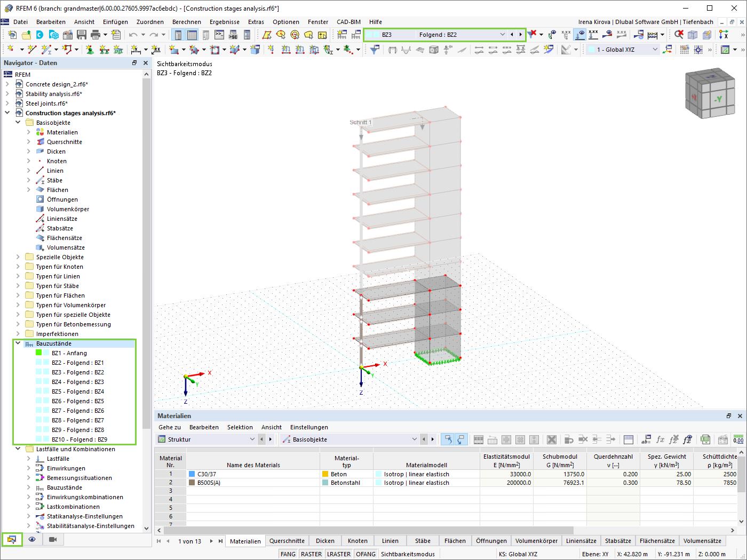Select BZ5 - Folgend : BZ4 stage
Screen dimensions: 747x560
coord(78,391)
